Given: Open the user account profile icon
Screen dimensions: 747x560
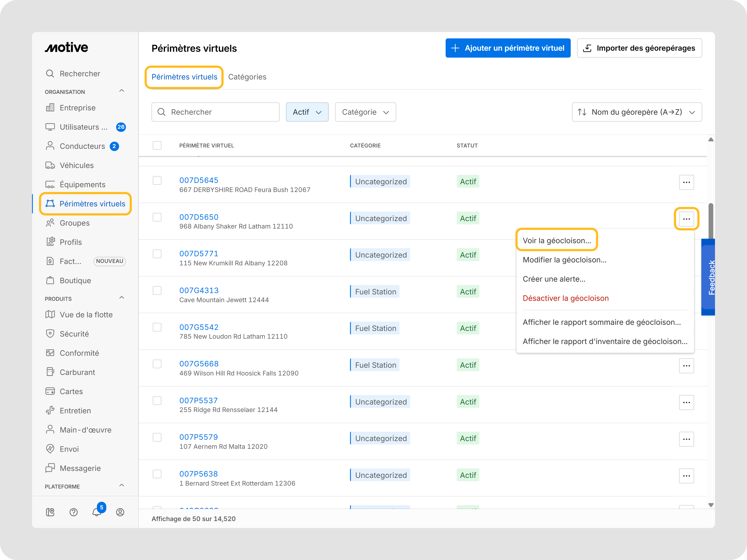Looking at the screenshot, I should tap(120, 512).
